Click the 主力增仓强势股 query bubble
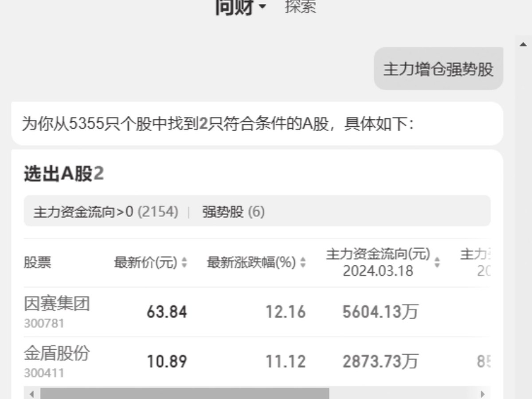Image resolution: width=532 pixels, height=399 pixels. [438, 69]
